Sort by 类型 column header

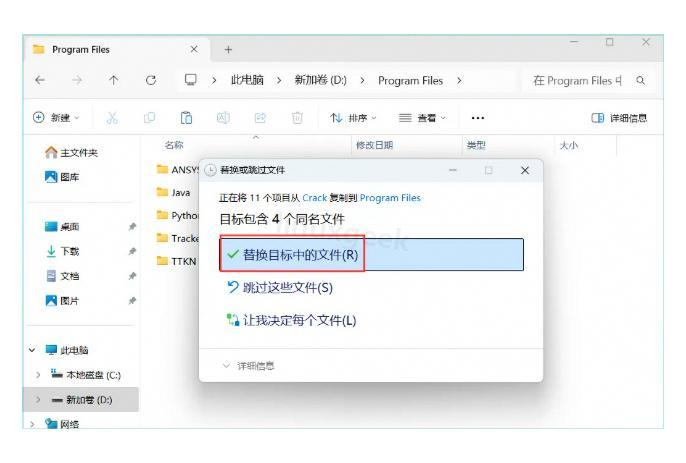(476, 145)
